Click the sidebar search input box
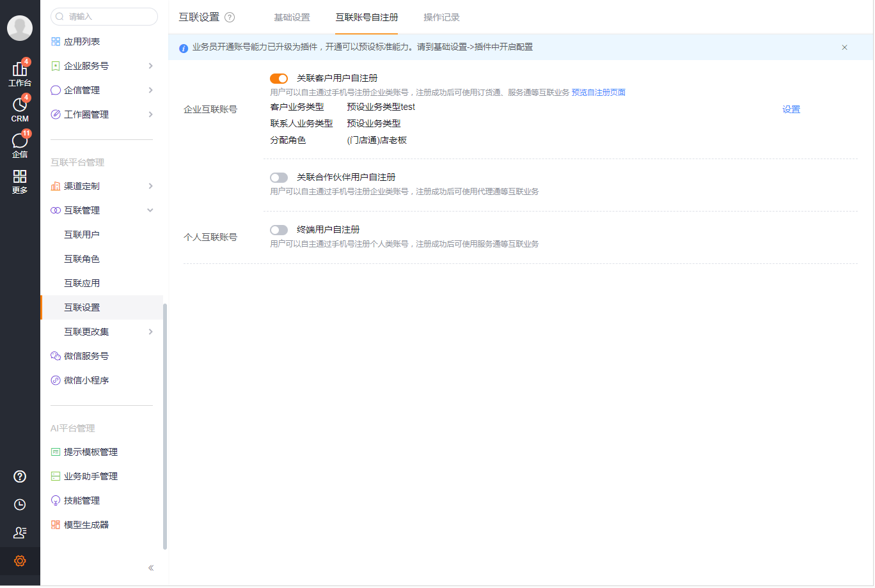 104,17
